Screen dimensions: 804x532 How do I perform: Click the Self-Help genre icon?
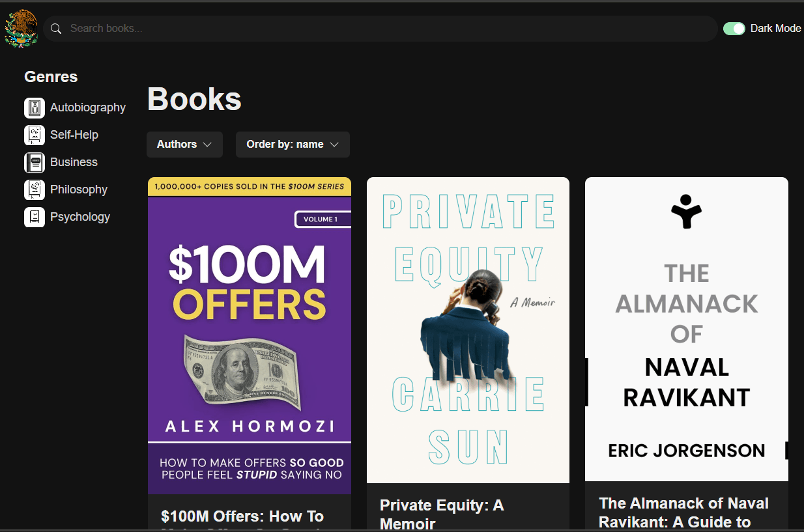[35, 135]
